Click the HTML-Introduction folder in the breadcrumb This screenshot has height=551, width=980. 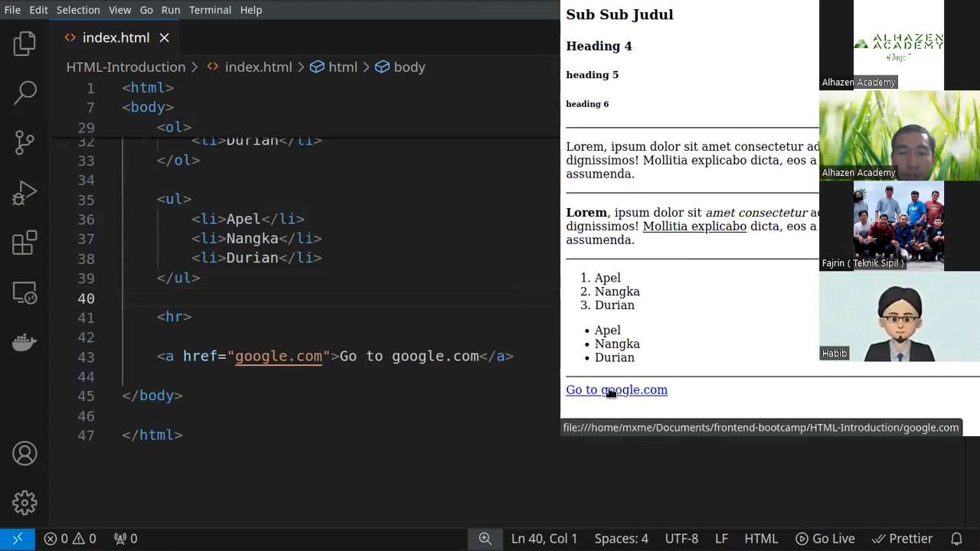click(x=126, y=67)
